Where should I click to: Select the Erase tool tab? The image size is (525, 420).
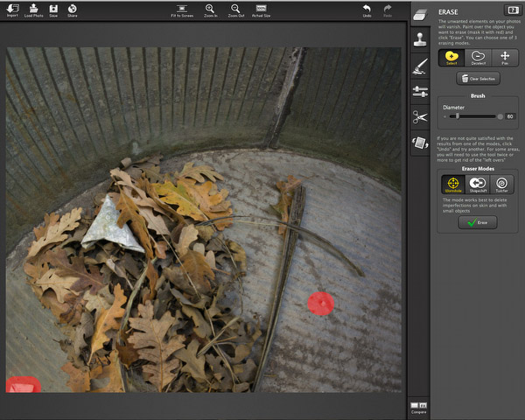[420, 14]
